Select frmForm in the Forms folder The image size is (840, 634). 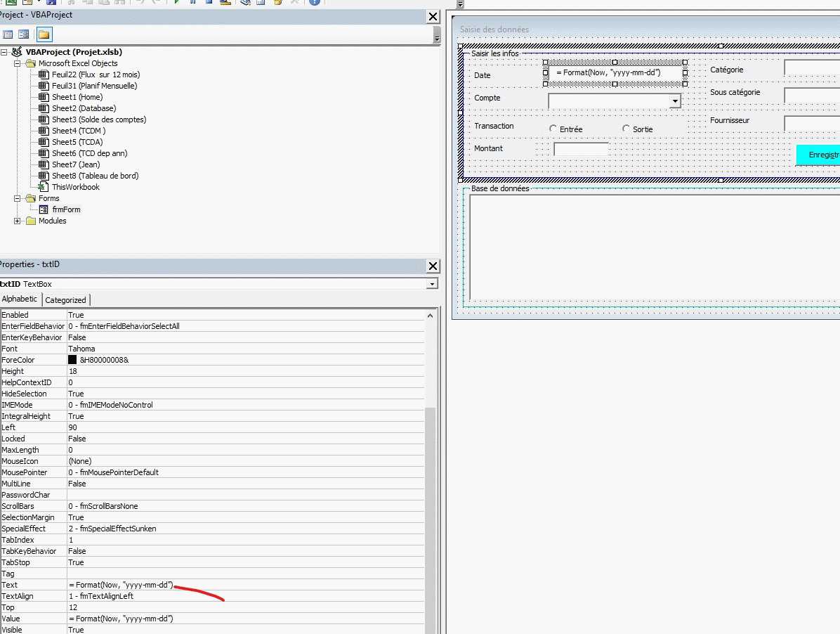(x=66, y=209)
